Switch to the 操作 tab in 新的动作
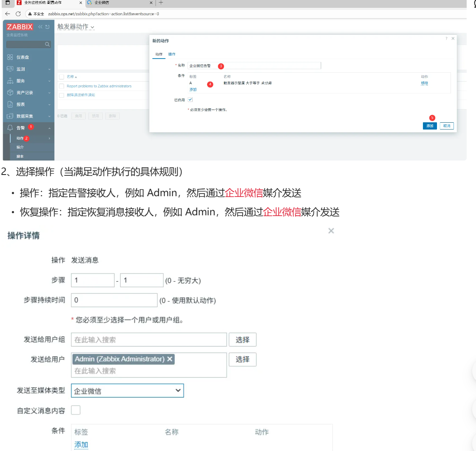This screenshot has width=476, height=451. [x=172, y=54]
